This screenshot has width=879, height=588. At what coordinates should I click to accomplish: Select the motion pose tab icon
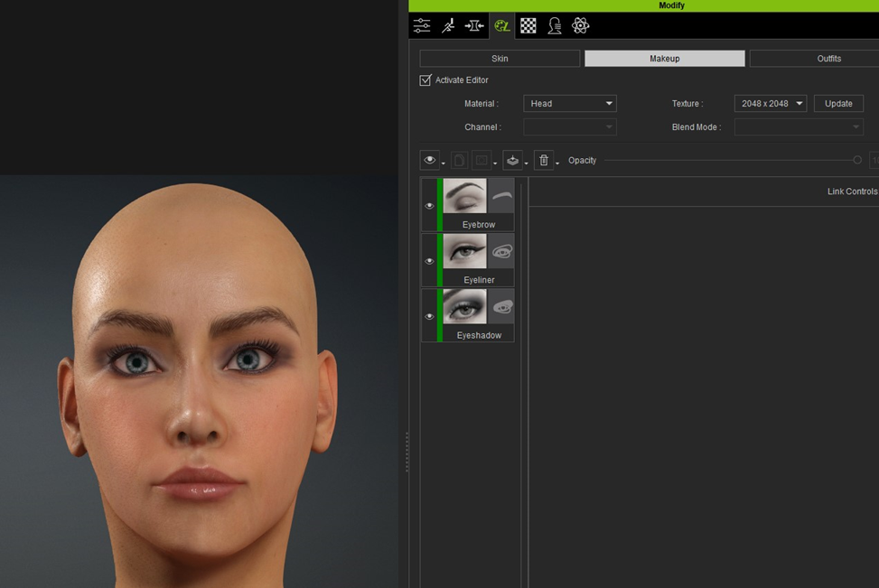click(448, 26)
